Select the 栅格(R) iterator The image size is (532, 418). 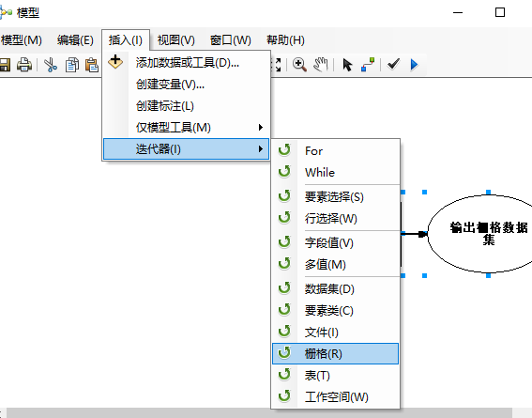pyautogui.click(x=335, y=353)
